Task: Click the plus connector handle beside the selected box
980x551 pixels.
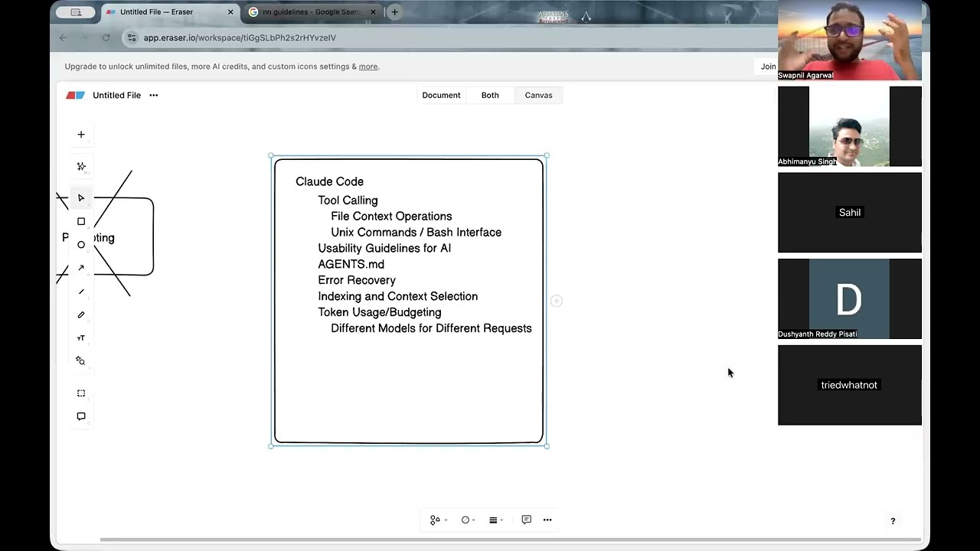Action: (557, 301)
